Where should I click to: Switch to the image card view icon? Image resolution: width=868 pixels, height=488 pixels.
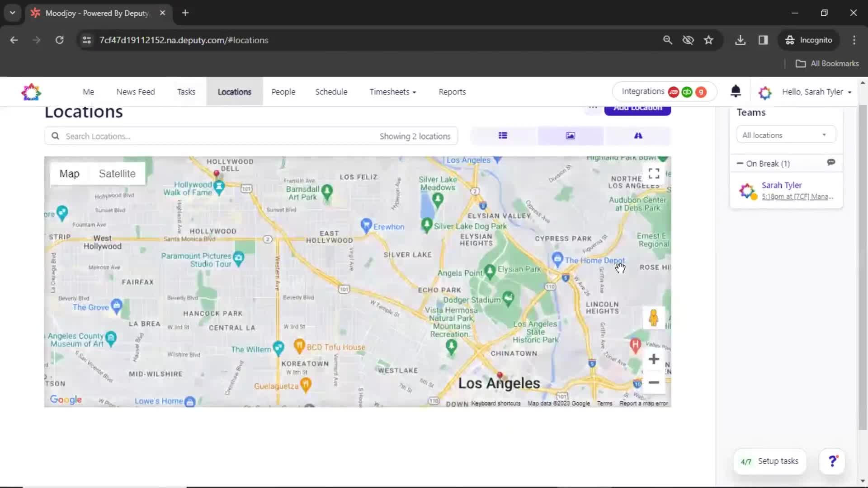(x=571, y=136)
